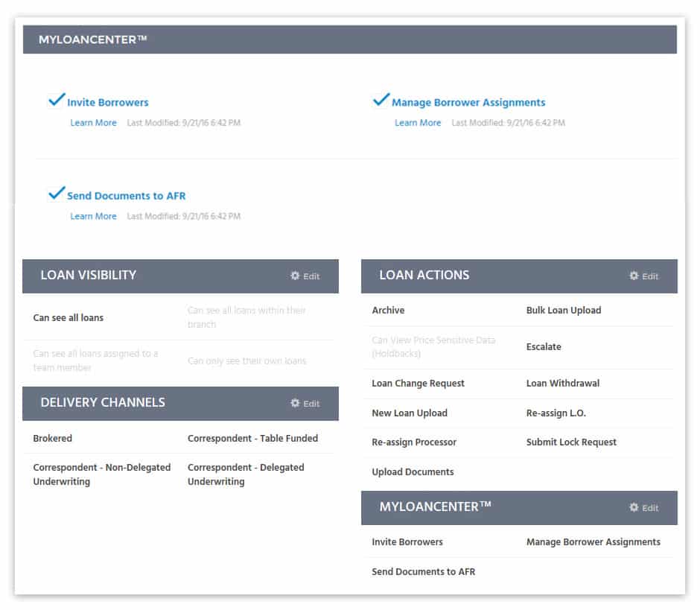Enable Can only see their own loans
The image size is (700, 610).
(x=246, y=360)
